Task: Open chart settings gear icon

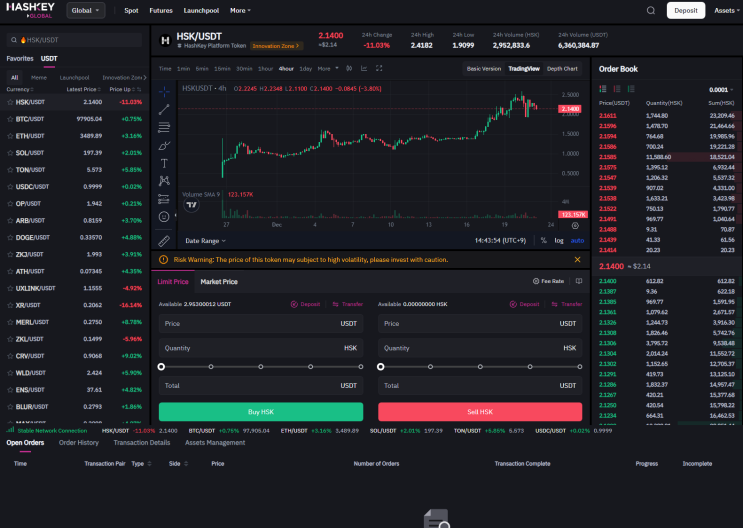Action: (575, 225)
